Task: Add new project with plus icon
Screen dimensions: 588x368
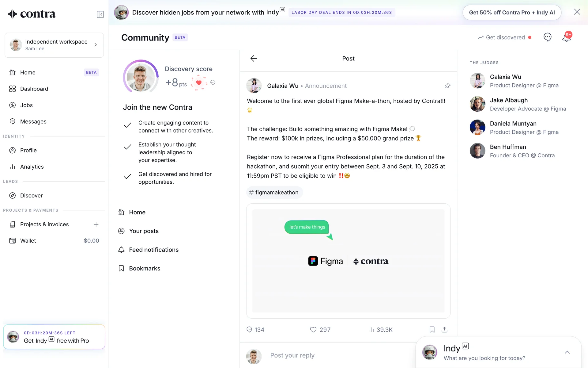Action: [x=96, y=224]
